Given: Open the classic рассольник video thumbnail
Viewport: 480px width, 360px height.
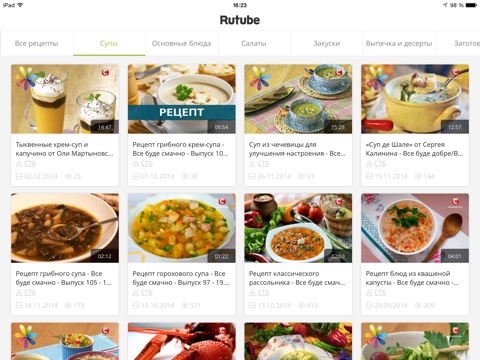Looking at the screenshot, I should 298,228.
